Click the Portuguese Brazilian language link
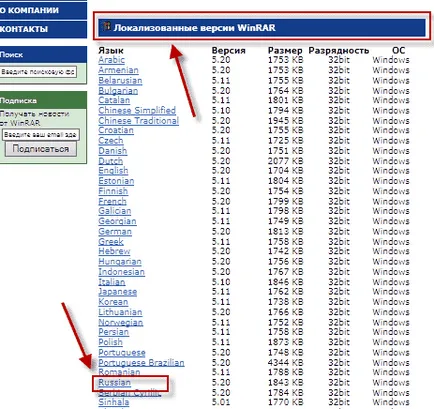The image size is (434, 409). 141,363
